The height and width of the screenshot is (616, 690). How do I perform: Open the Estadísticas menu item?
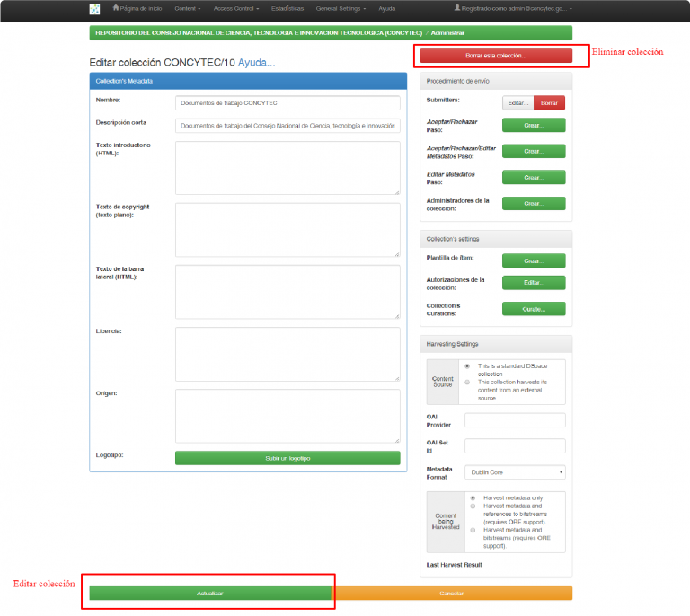pos(287,8)
